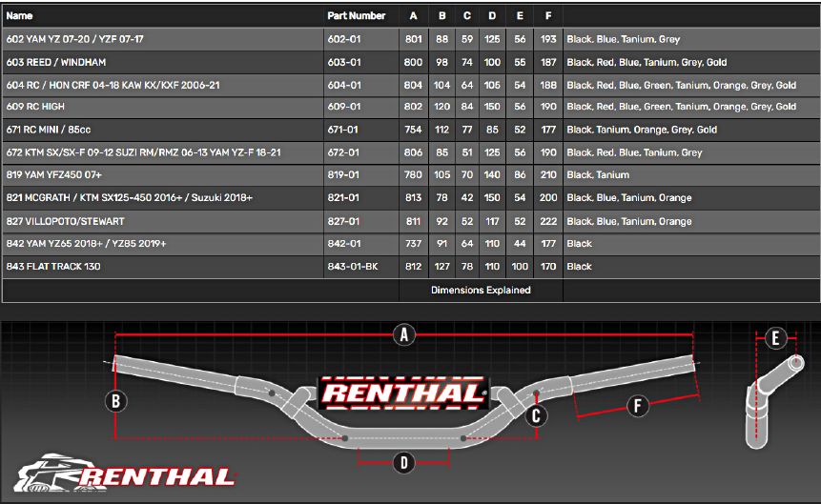This screenshot has height=504, width=821.
Task: Click the handlebar side-view diagram
Action: click(x=774, y=402)
